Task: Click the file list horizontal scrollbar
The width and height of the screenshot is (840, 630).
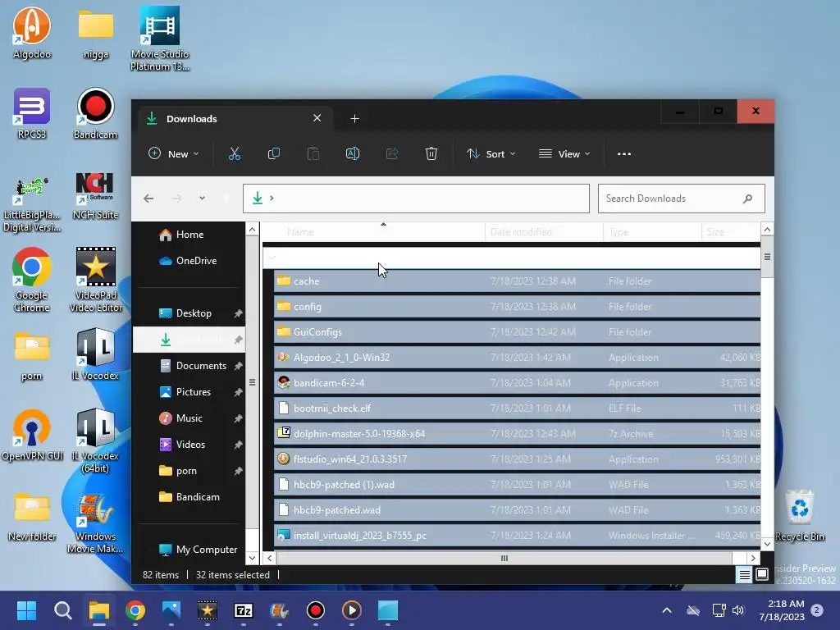Action: coord(504,558)
